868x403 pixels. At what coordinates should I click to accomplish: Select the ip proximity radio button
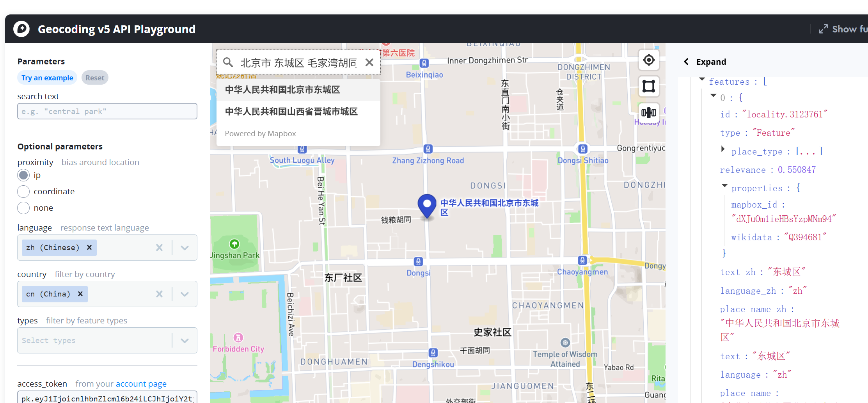point(23,175)
